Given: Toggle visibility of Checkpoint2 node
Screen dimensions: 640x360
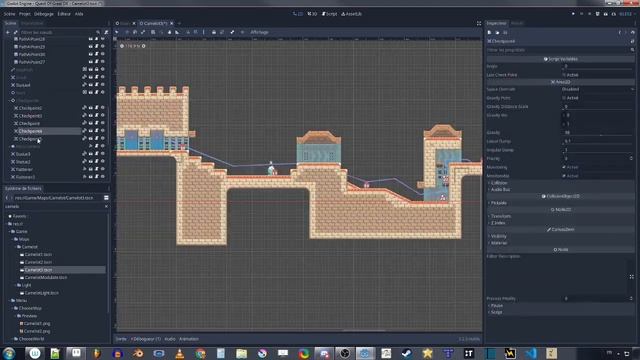Looking at the screenshot, I should tap(102, 108).
